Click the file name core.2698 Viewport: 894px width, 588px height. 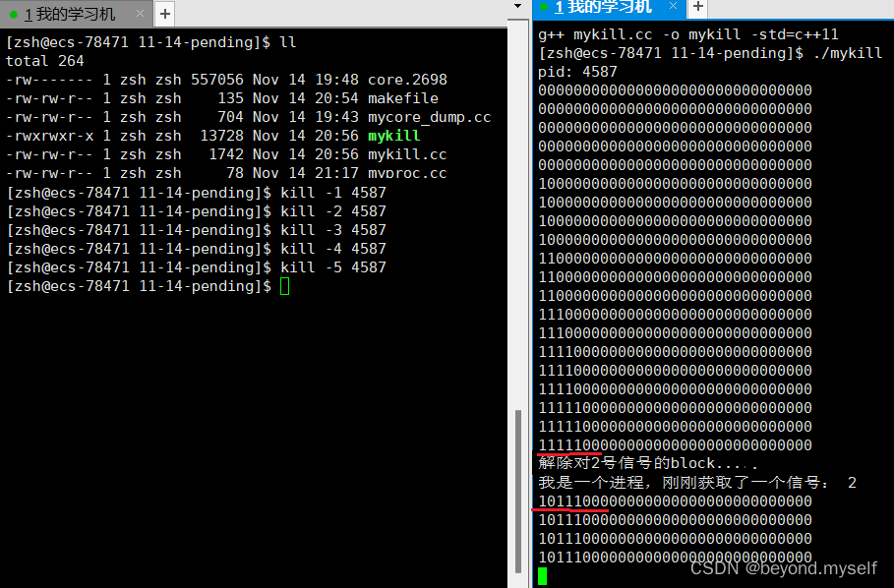point(407,80)
